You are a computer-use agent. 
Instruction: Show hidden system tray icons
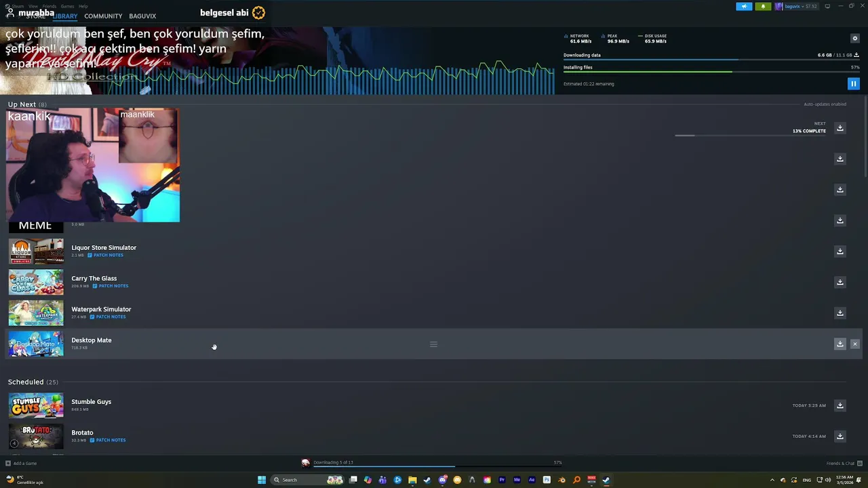click(772, 480)
